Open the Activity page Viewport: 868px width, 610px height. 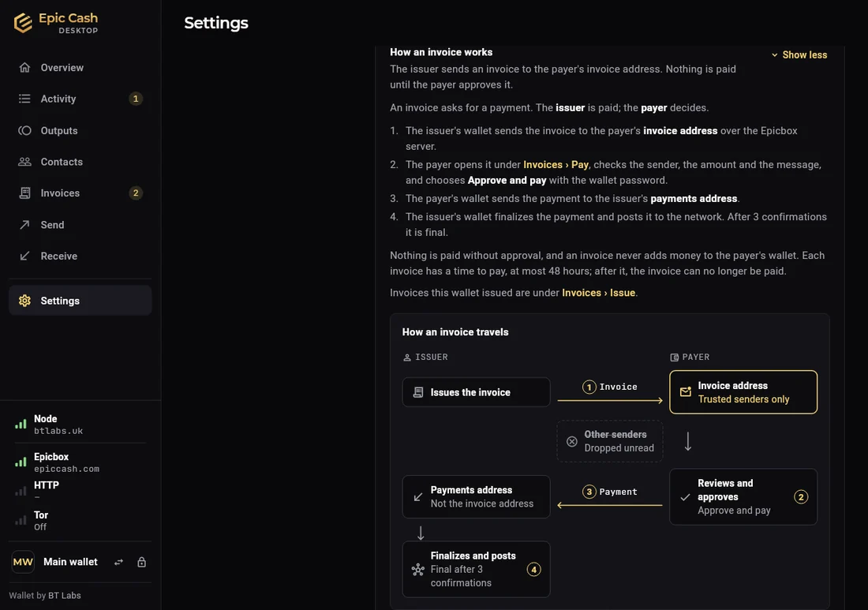coord(80,99)
